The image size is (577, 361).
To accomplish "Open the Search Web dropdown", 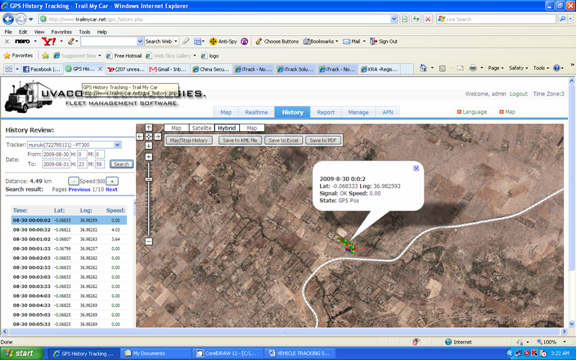I will 176,42.
